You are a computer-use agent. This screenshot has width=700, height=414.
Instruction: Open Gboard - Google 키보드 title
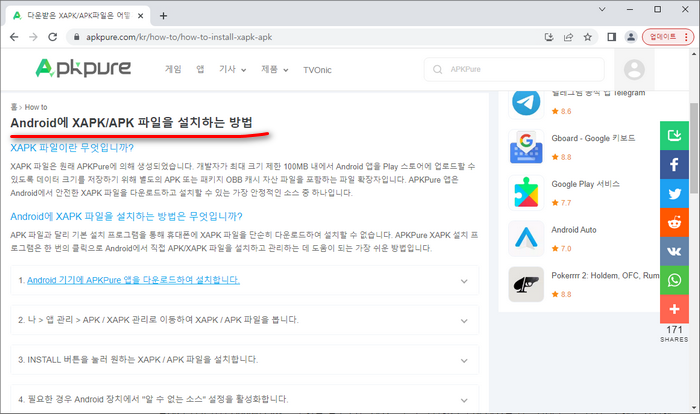click(593, 138)
